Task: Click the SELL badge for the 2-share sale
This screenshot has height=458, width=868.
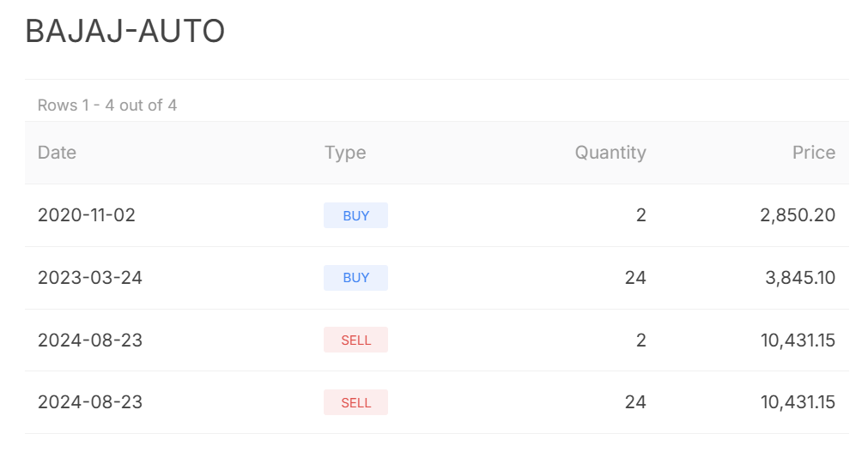Action: [x=355, y=340]
